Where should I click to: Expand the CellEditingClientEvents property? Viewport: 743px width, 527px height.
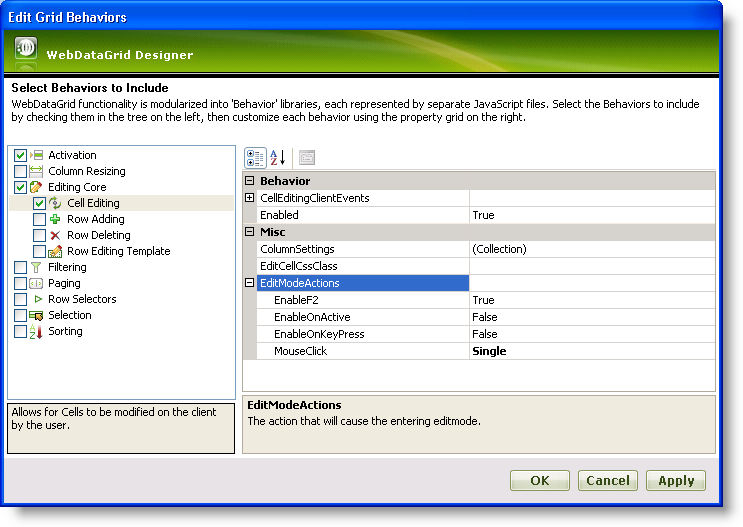249,198
